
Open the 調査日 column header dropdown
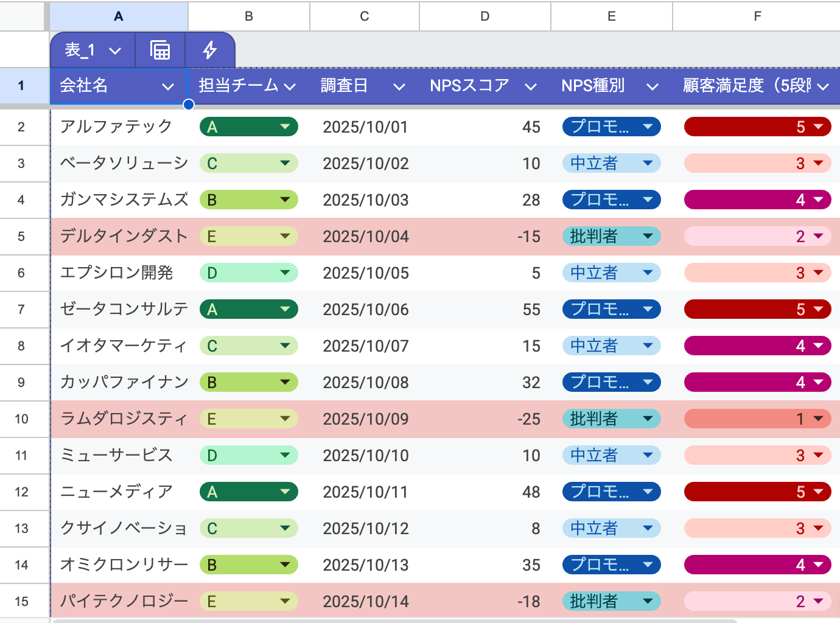click(399, 87)
